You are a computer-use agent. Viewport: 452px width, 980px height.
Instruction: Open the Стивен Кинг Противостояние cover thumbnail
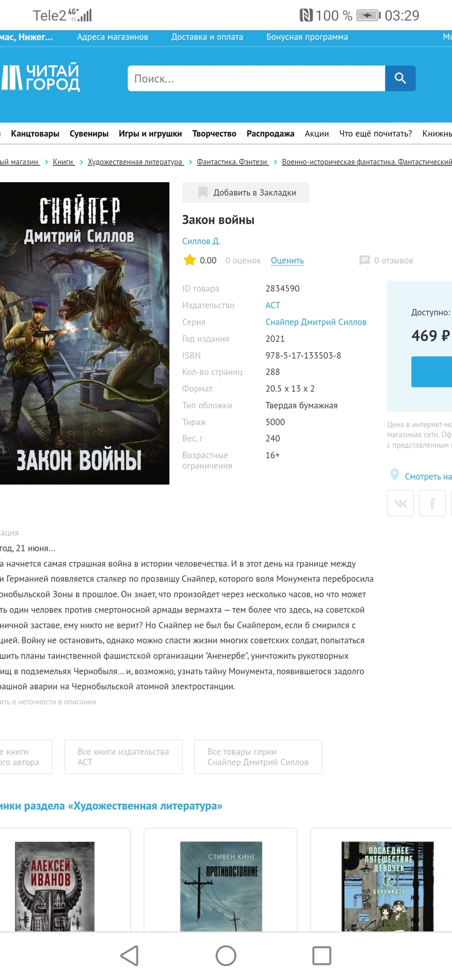pos(221,887)
